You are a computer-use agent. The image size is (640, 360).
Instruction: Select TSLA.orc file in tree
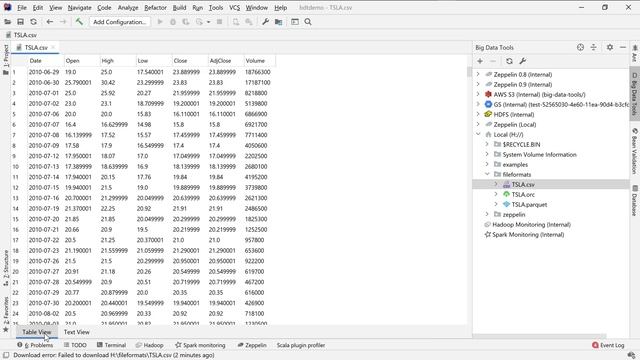523,194
